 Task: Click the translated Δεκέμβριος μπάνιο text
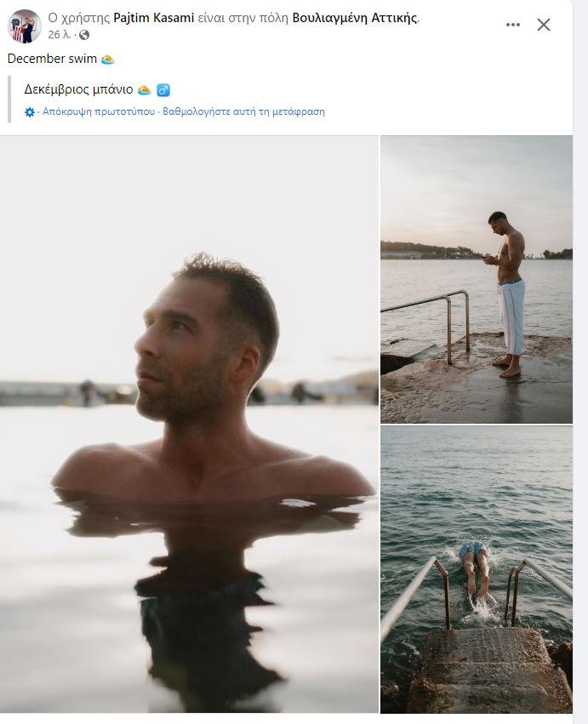click(78, 89)
